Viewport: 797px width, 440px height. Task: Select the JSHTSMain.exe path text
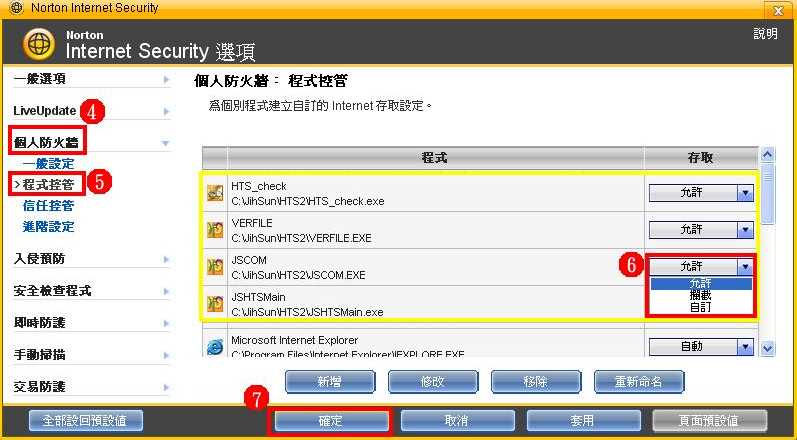307,312
